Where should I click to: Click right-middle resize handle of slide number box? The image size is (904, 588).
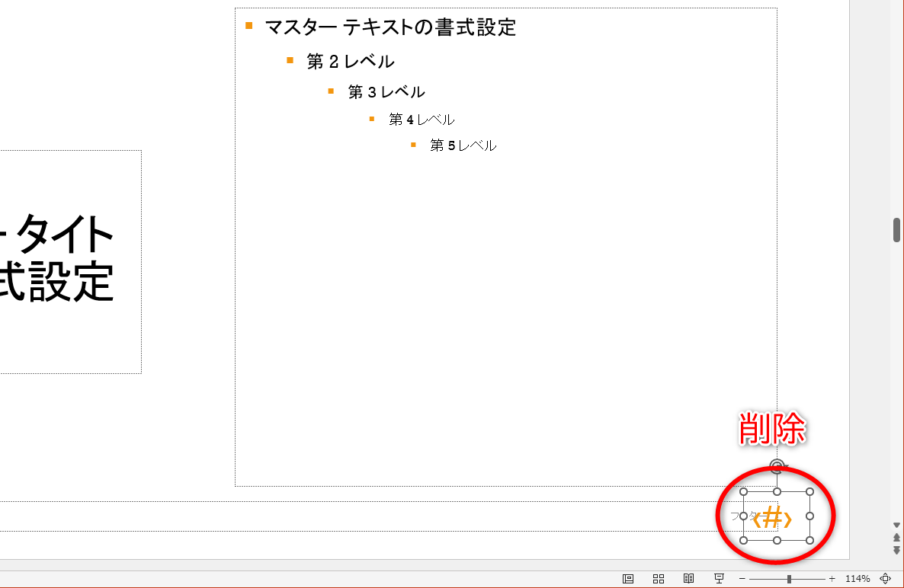point(810,516)
